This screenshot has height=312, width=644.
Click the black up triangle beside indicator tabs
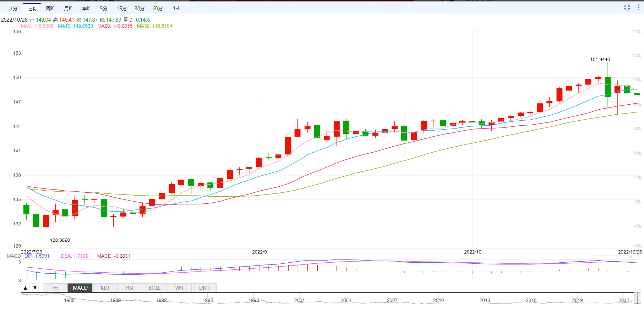click(x=26, y=288)
